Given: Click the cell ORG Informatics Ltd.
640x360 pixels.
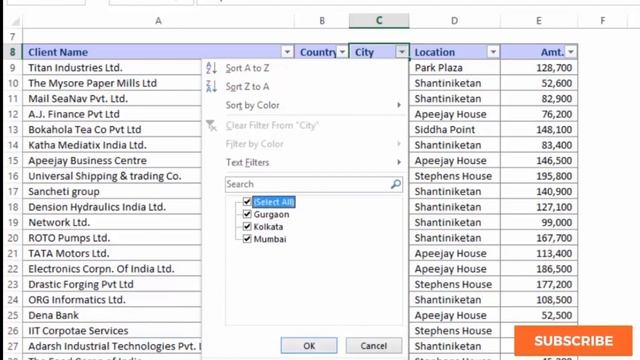Looking at the screenshot, I should pos(112,300).
